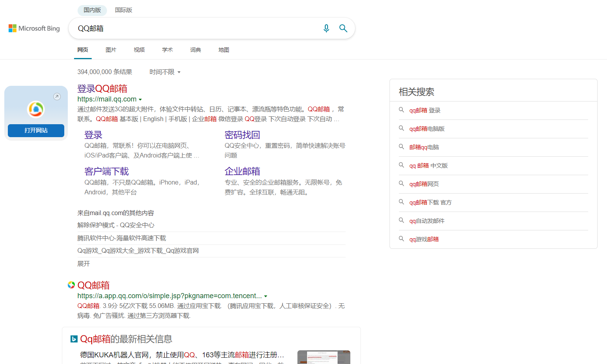Select the 图片 tab

111,50
